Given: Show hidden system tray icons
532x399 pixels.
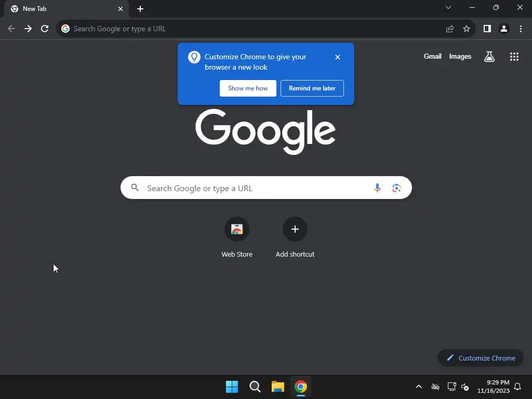Looking at the screenshot, I should click(419, 387).
